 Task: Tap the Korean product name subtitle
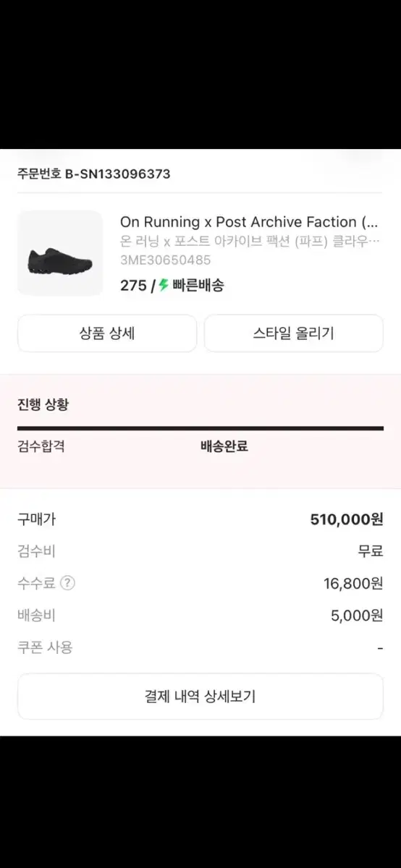tap(250, 241)
